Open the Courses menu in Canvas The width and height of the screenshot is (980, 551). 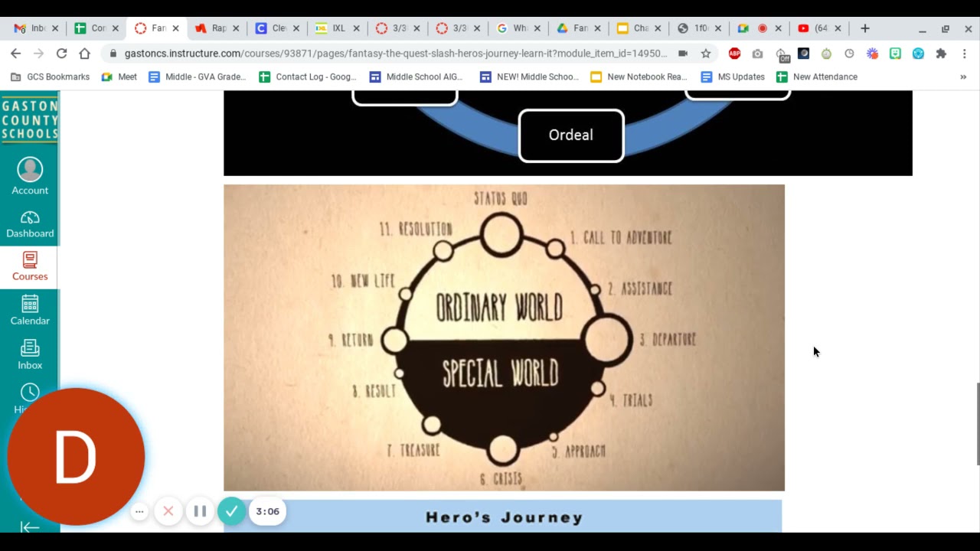30,267
